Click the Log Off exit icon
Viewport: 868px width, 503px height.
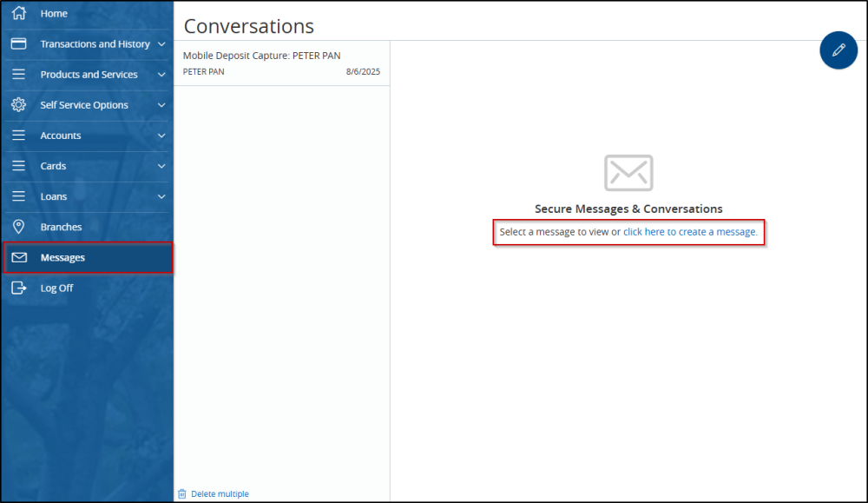click(x=19, y=288)
